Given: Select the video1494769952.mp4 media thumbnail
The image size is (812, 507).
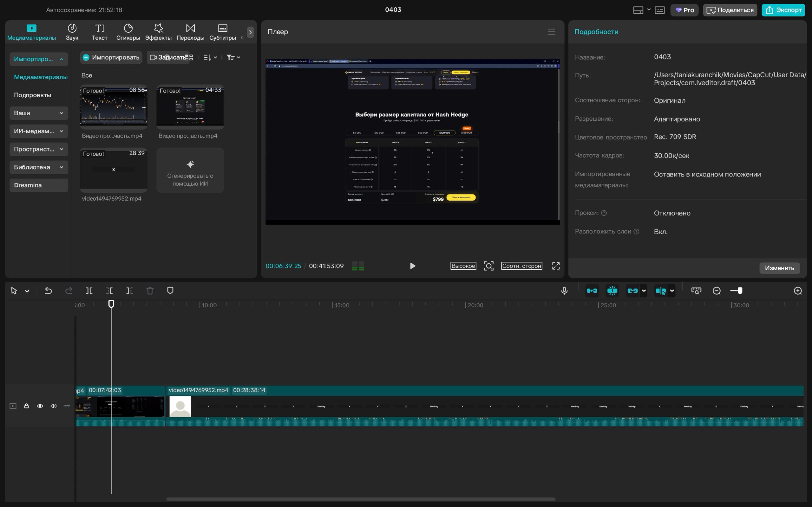Looking at the screenshot, I should point(114,169).
